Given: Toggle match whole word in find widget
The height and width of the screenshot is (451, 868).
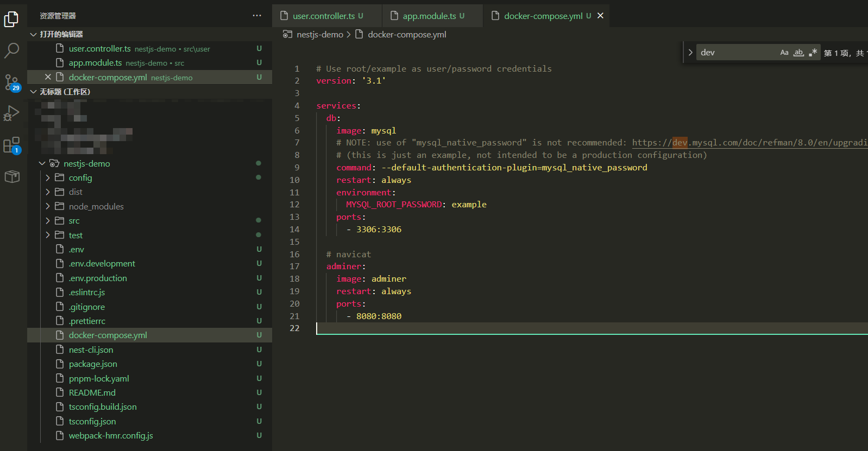Looking at the screenshot, I should tap(798, 53).
